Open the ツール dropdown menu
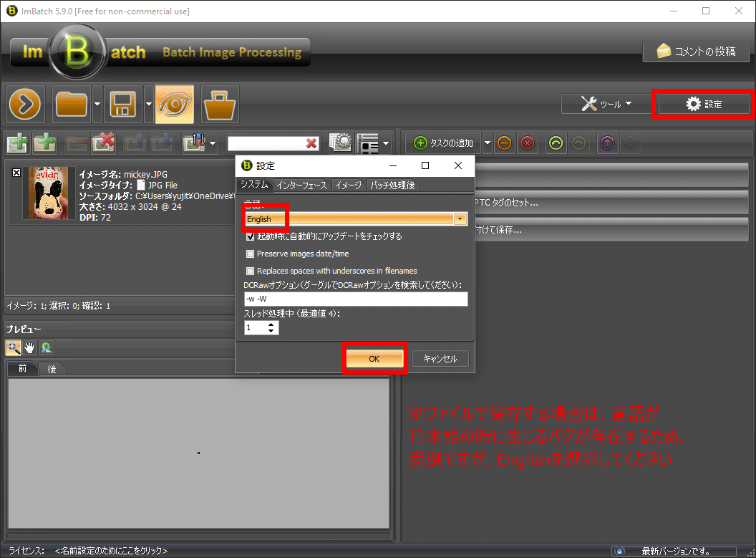The image size is (756, 558). point(606,105)
